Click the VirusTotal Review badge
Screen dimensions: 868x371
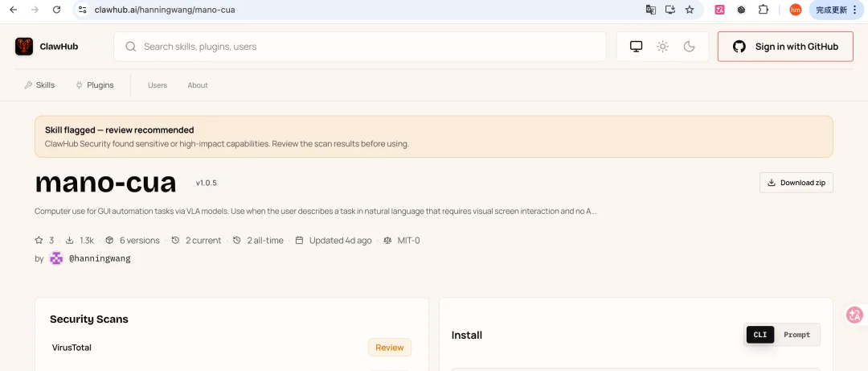coord(390,348)
